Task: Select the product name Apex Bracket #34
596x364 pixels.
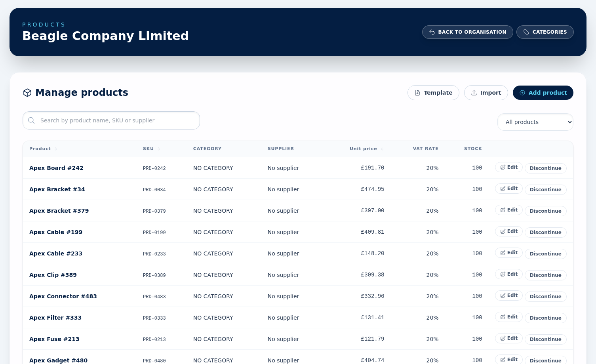Action: click(x=57, y=189)
